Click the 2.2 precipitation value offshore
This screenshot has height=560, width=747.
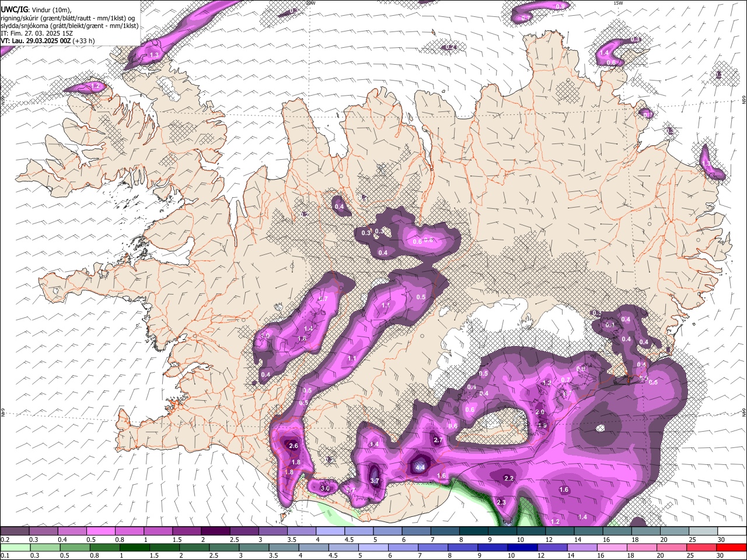pos(508,478)
